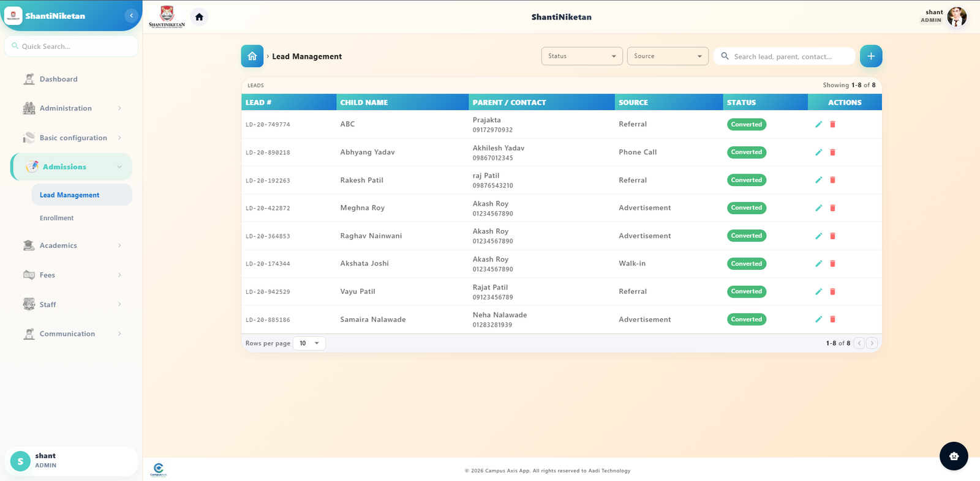The height and width of the screenshot is (481, 980).
Task: Click parent name Neha Nalawade
Action: click(500, 315)
